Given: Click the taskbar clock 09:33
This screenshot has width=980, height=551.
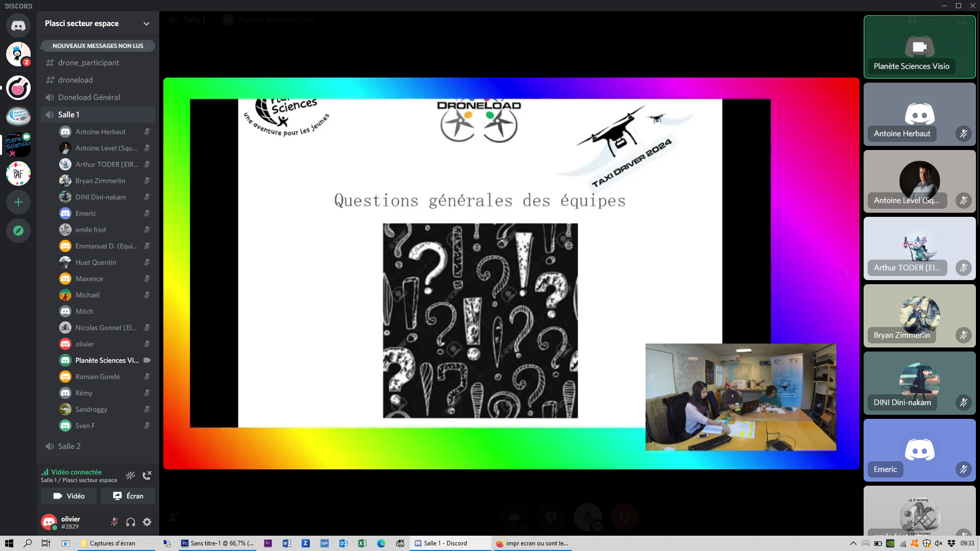Looking at the screenshot, I should pos(967,543).
